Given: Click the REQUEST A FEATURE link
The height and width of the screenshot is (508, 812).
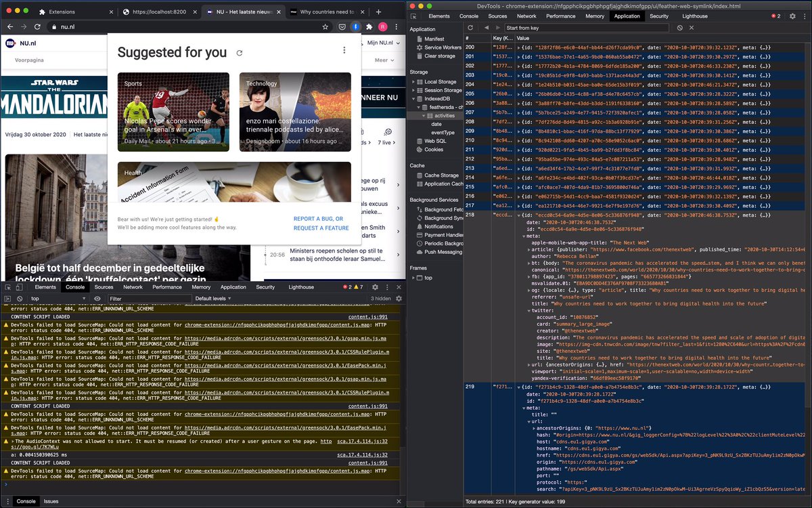Looking at the screenshot, I should tap(321, 228).
